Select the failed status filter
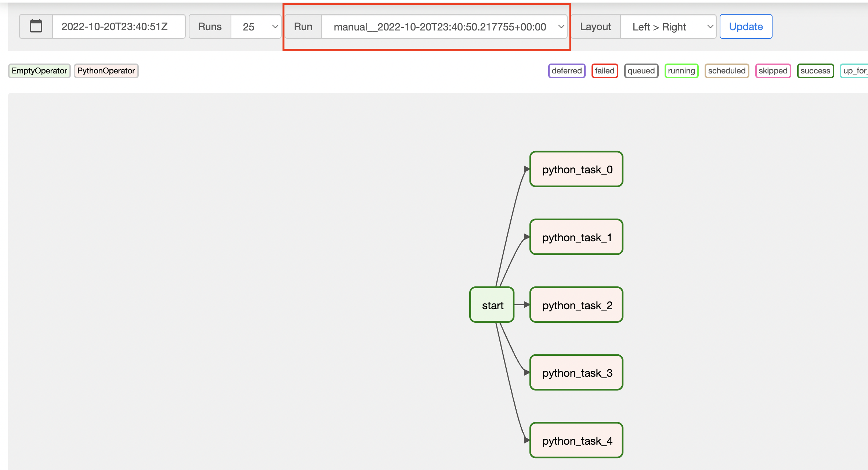The image size is (868, 470). click(604, 70)
